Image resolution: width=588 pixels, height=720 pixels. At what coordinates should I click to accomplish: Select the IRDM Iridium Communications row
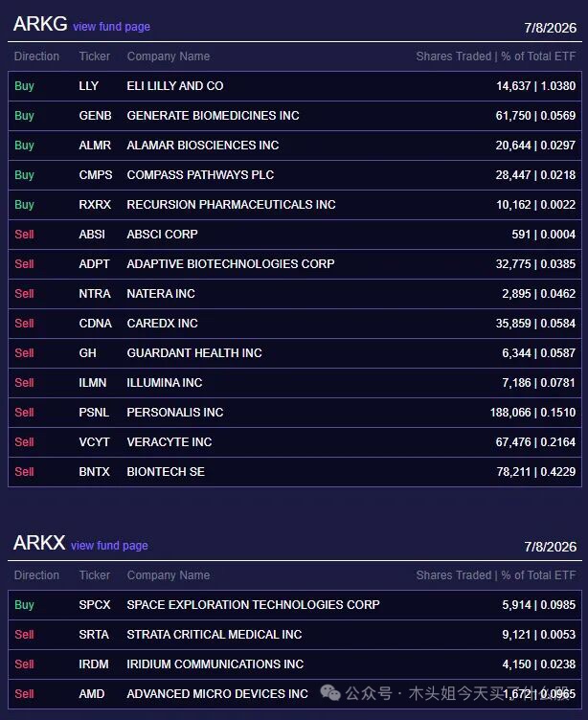(295, 664)
